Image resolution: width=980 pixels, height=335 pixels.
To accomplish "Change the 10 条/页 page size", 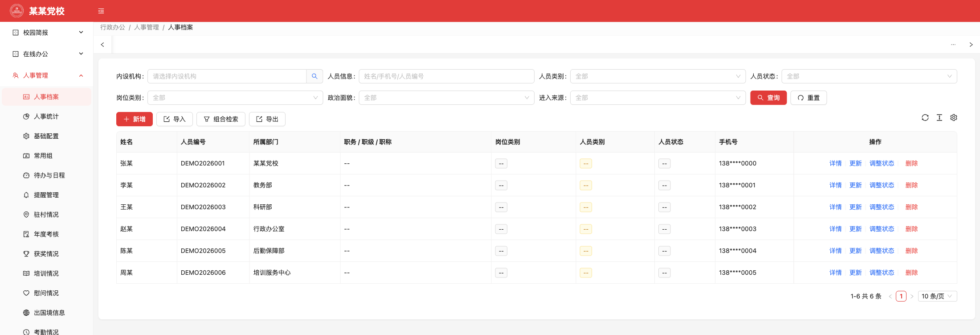I will [x=937, y=296].
